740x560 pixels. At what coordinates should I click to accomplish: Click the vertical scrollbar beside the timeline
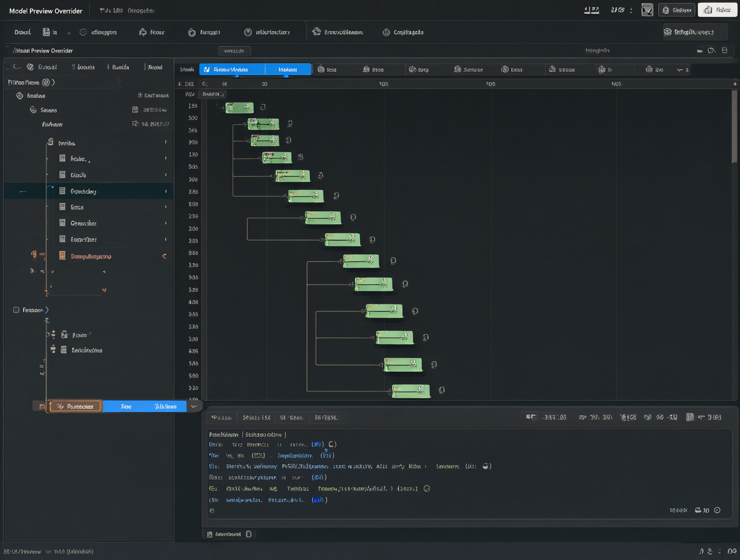(x=734, y=127)
